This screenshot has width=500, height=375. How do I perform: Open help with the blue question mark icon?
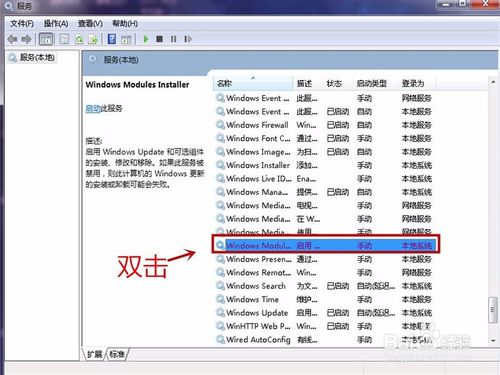tap(112, 39)
